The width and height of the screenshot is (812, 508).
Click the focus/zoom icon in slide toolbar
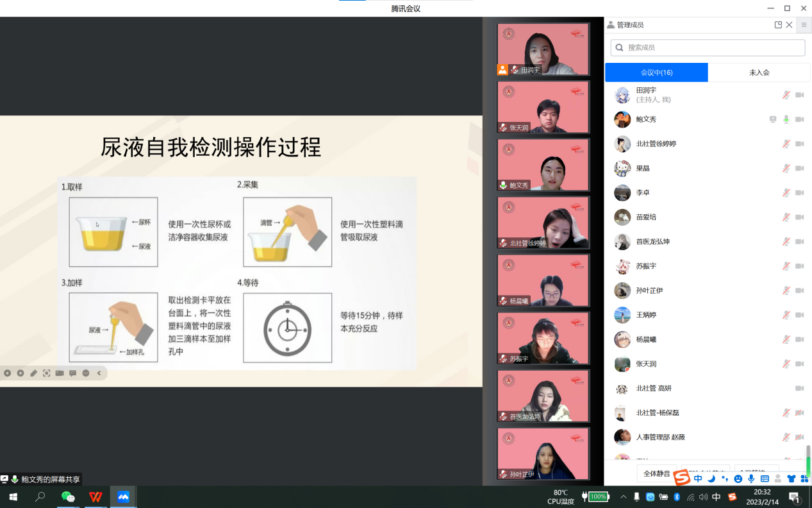coord(47,373)
